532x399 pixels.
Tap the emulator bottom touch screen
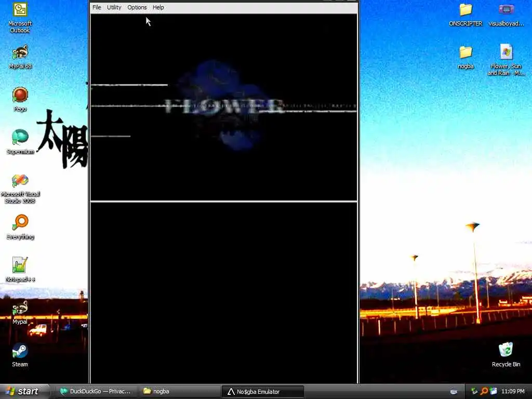point(223,292)
